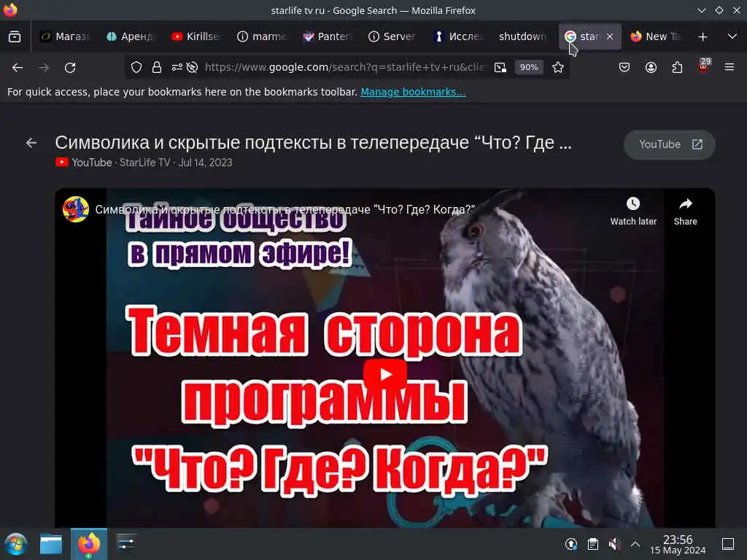Click the padlock site info icon
Screen dimensions: 747x560
point(156,67)
